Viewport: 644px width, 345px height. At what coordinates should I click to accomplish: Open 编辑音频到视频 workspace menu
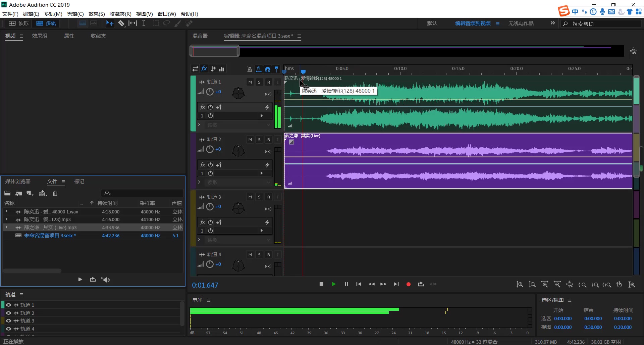[498, 23]
